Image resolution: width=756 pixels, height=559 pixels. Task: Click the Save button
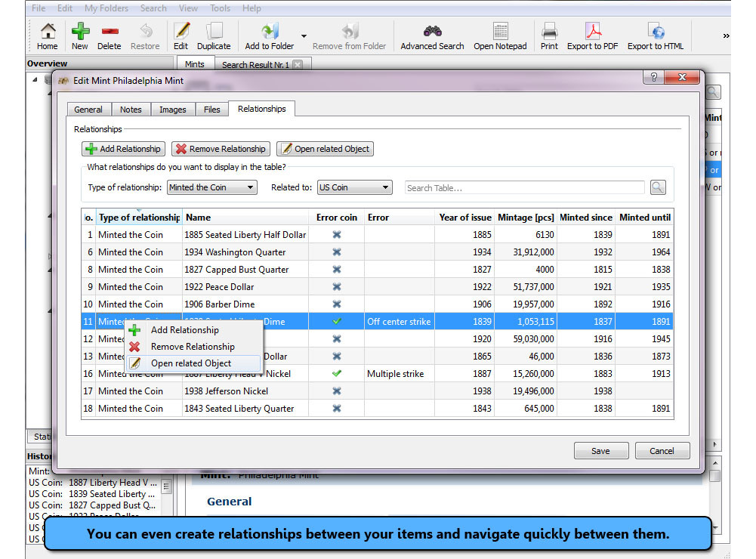[600, 450]
